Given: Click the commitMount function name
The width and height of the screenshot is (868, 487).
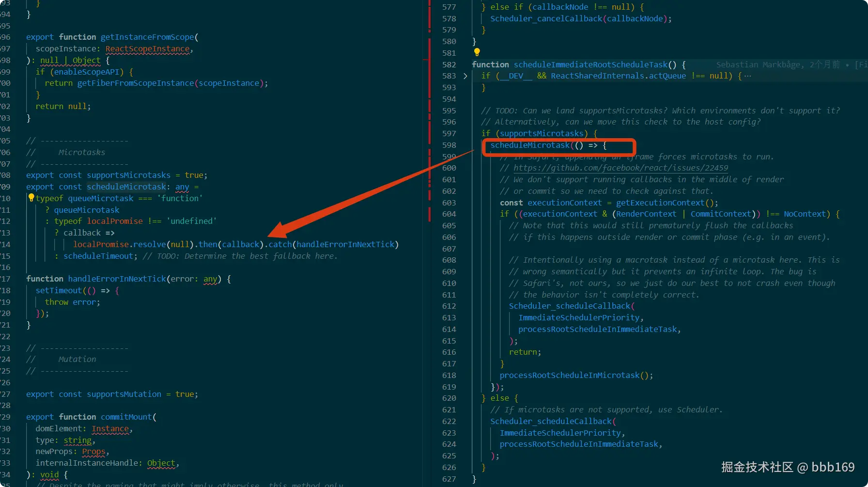Looking at the screenshot, I should pos(126,417).
